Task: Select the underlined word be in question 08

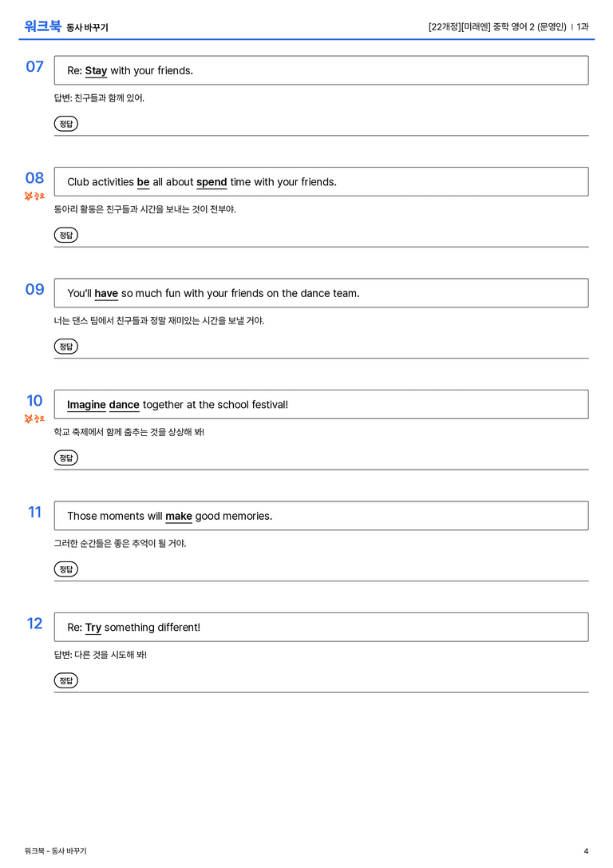Action: pos(144,182)
